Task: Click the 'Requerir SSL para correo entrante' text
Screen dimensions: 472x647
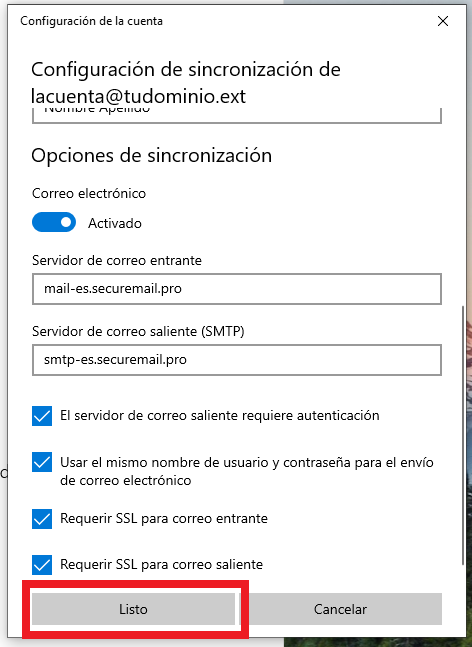Action: [164, 518]
